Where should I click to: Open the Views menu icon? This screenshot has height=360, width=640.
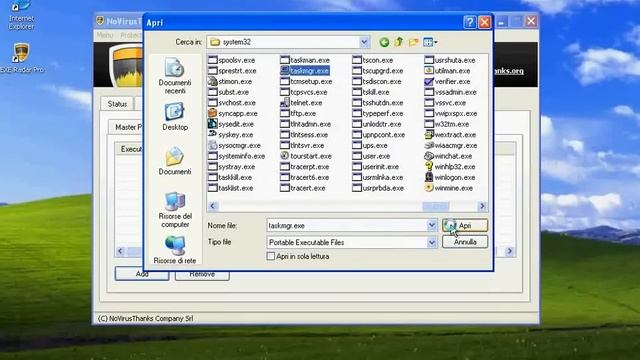click(x=430, y=42)
